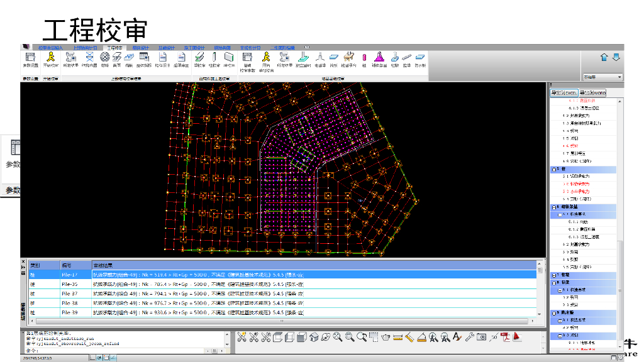The width and height of the screenshot is (644, 362).
Task: Expand the 柱墩 tree section
Action: 554,275
